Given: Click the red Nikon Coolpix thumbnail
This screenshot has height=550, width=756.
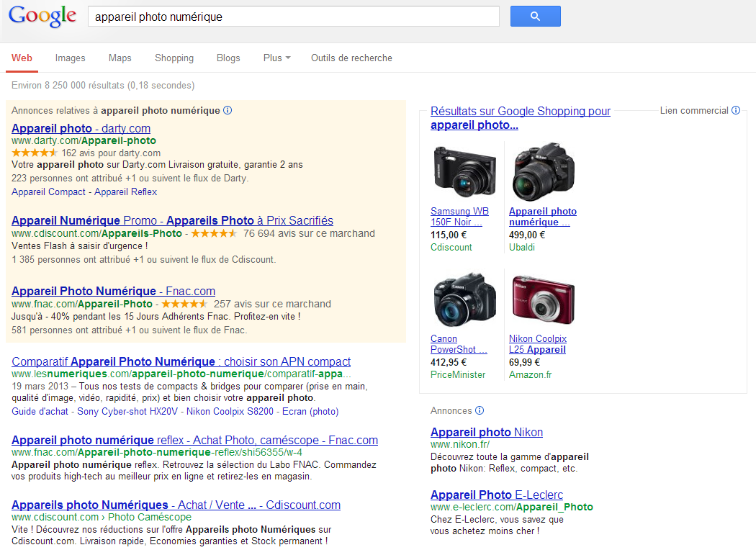Looking at the screenshot, I should pyautogui.click(x=544, y=299).
